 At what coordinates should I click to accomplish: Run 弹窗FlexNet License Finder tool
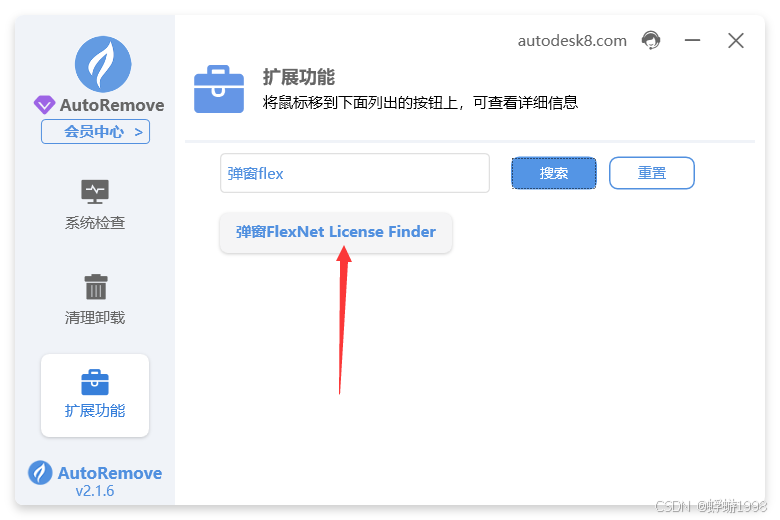click(336, 232)
